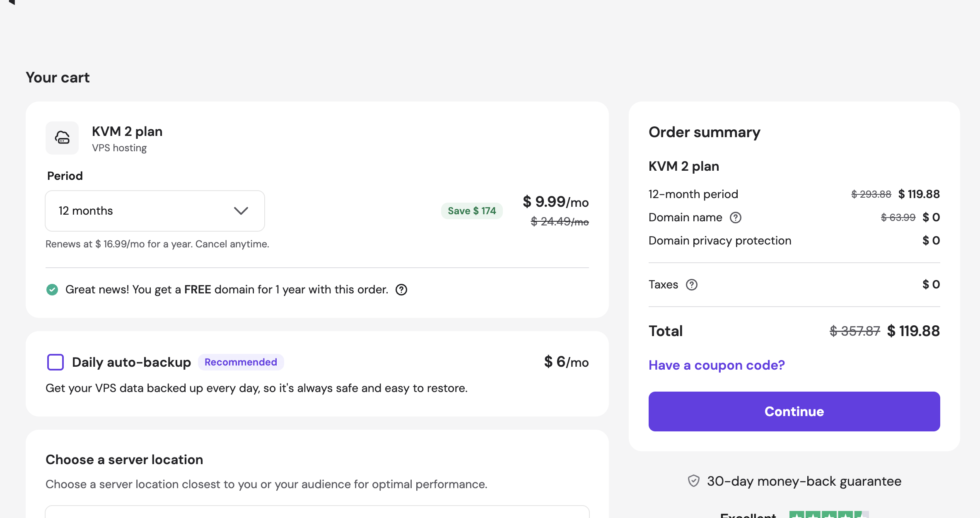Click the Period label
This screenshot has width=980, height=518.
coord(65,176)
